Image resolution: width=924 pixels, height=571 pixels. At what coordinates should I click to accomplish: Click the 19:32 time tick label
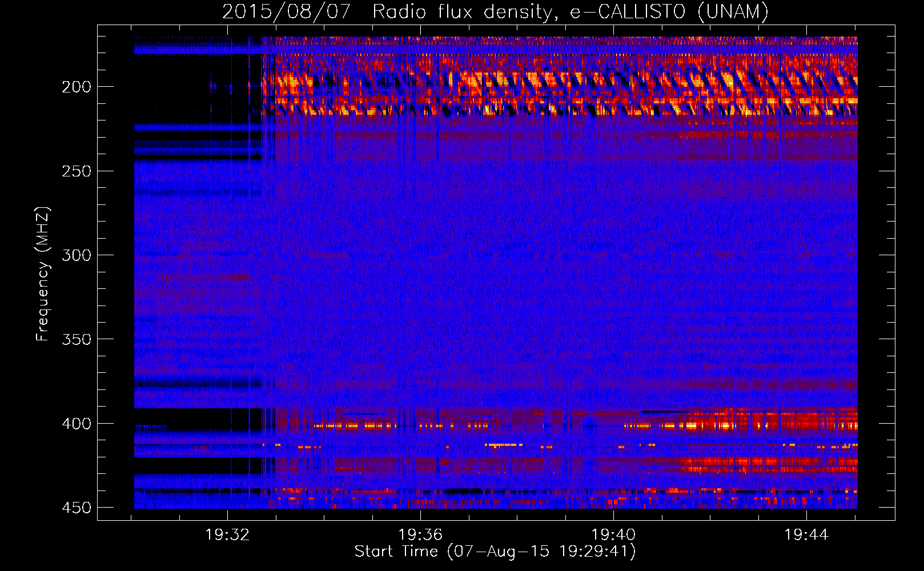pos(228,535)
